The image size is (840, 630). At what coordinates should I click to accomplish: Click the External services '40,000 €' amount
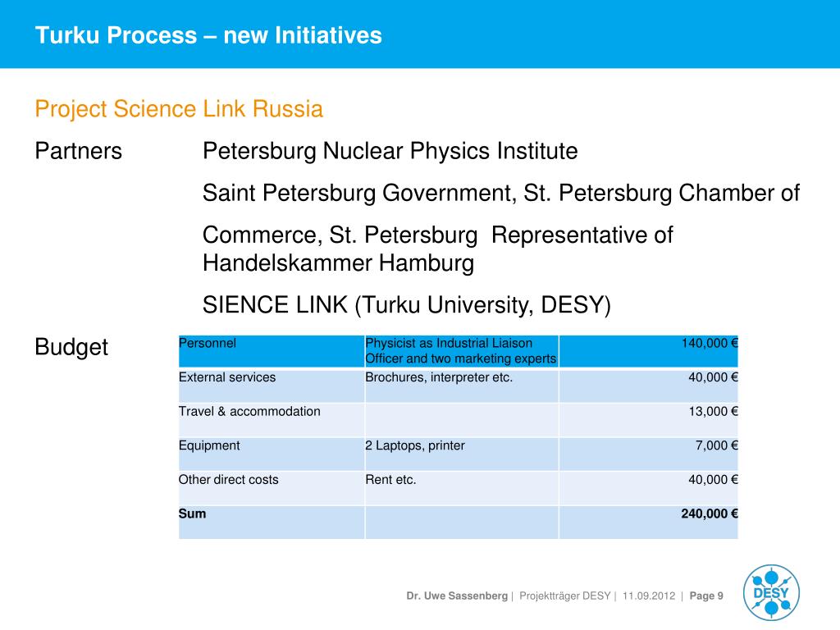pos(648,386)
